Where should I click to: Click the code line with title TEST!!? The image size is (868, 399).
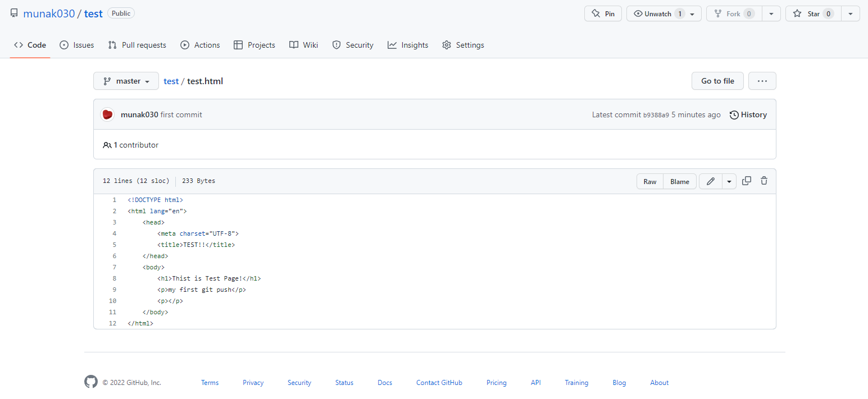(x=196, y=245)
